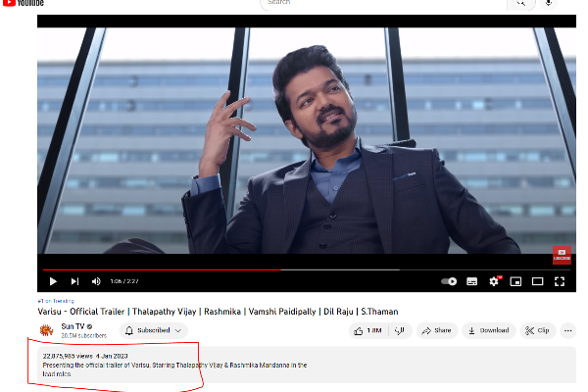Toggle the autoplay switch
The width and height of the screenshot is (588, 392).
pos(449,281)
